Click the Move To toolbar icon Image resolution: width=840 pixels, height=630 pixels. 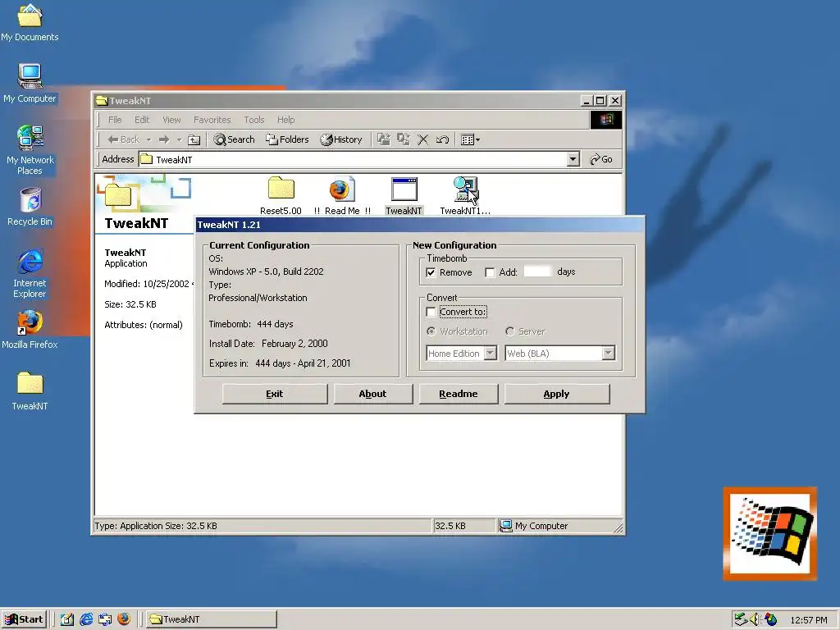pos(384,139)
